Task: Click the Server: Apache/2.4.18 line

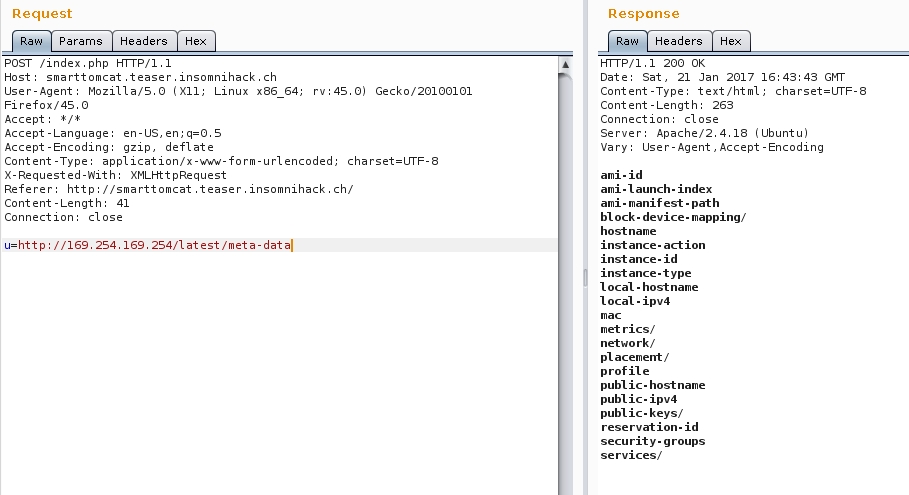Action: coord(704,133)
